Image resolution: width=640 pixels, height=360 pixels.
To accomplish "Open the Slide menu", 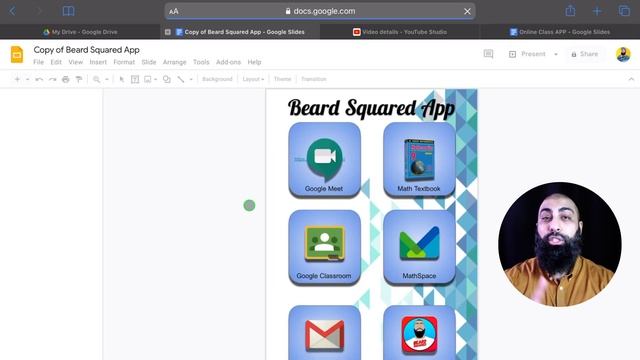I will [x=149, y=62].
